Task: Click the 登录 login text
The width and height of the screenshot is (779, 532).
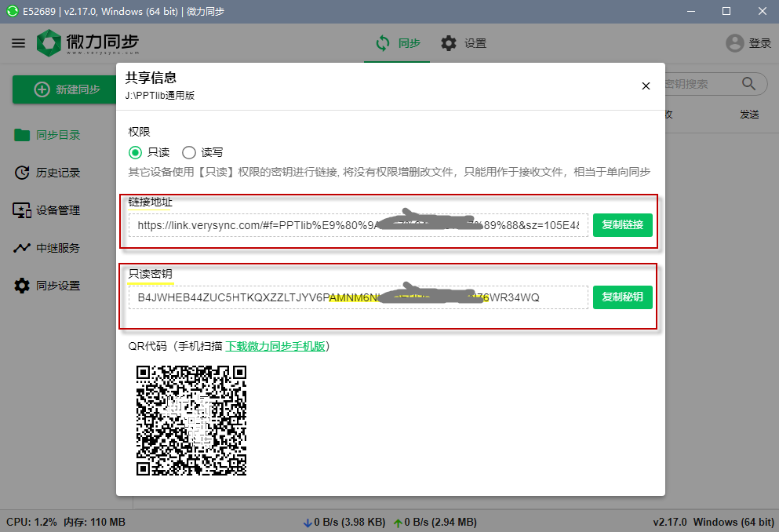Action: [759, 43]
